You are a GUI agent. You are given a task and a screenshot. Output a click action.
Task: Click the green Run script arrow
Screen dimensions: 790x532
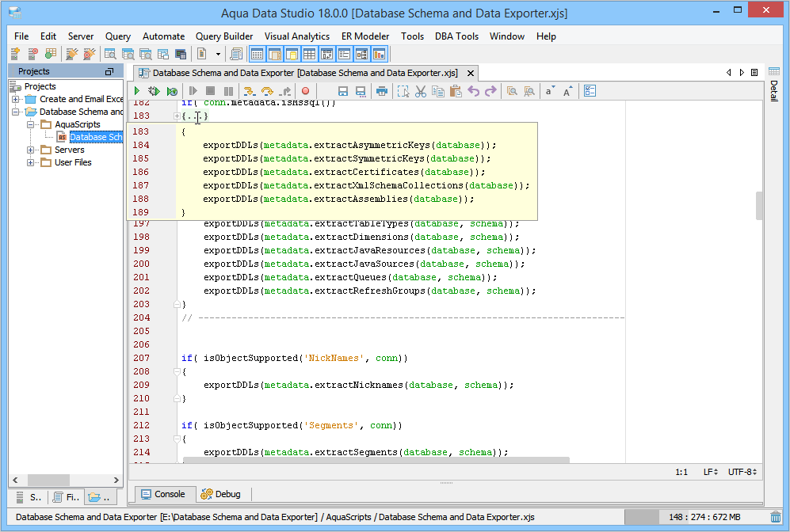137,91
